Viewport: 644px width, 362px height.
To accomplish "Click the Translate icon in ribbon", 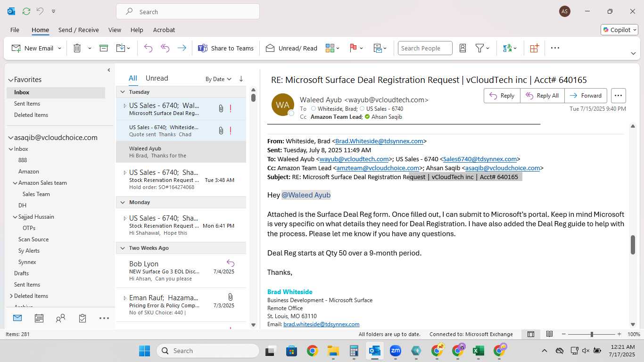I will (x=507, y=48).
